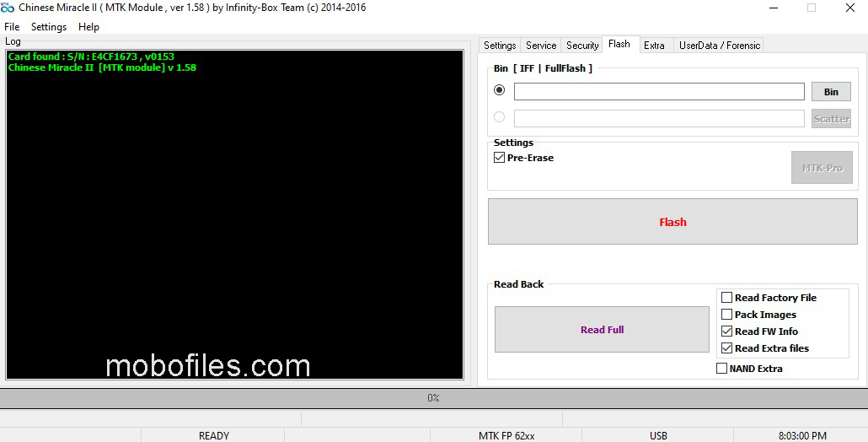Screen dimensions: 868x442
Task: Uncheck the Pre-Erase checkbox
Action: pos(500,158)
